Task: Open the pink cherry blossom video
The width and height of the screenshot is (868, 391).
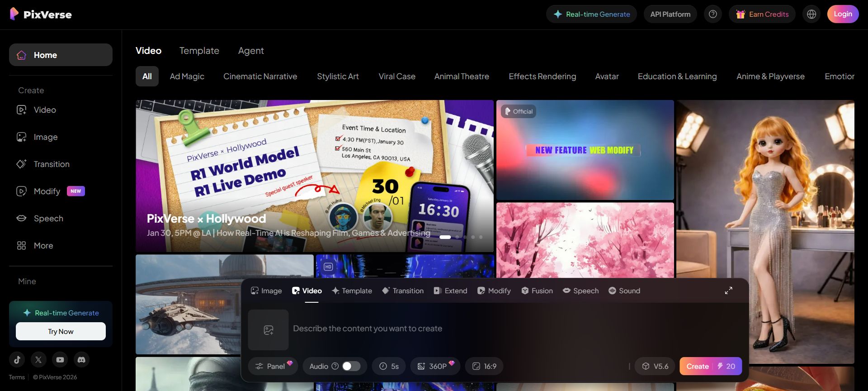Action: pos(585,240)
